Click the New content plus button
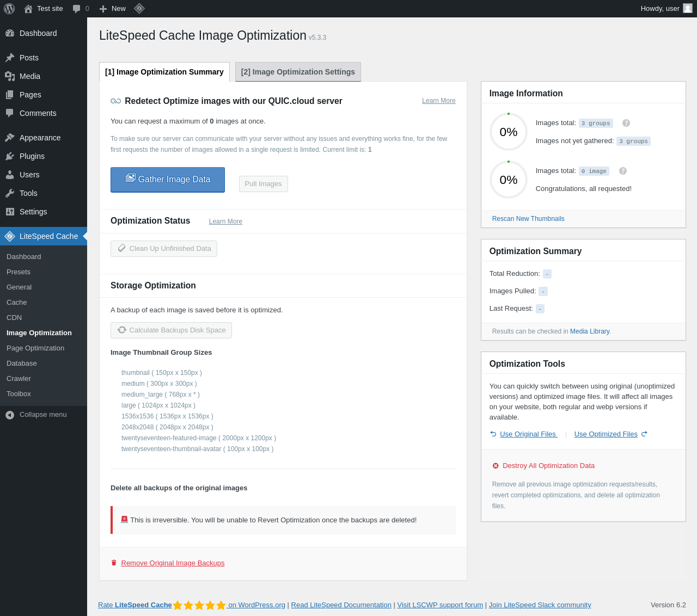Image resolution: width=697 pixels, height=616 pixels. (x=112, y=9)
